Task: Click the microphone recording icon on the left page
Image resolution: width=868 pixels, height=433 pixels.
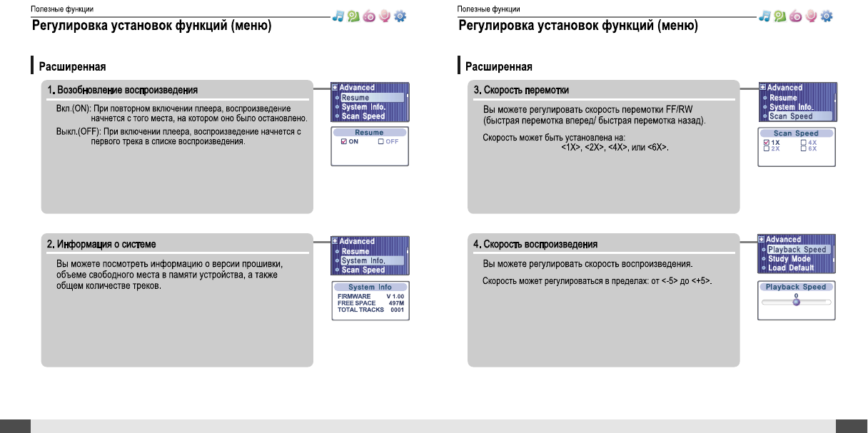Action: pos(384,16)
